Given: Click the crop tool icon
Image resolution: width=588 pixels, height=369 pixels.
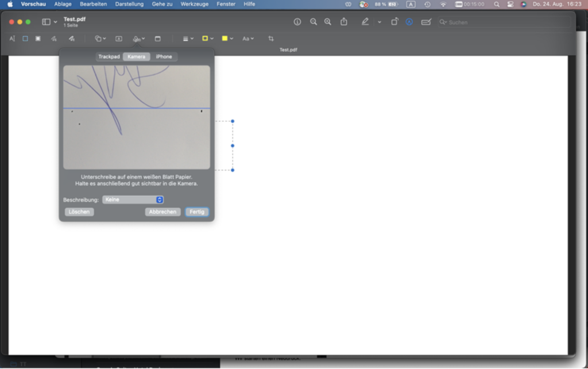Looking at the screenshot, I should (271, 39).
